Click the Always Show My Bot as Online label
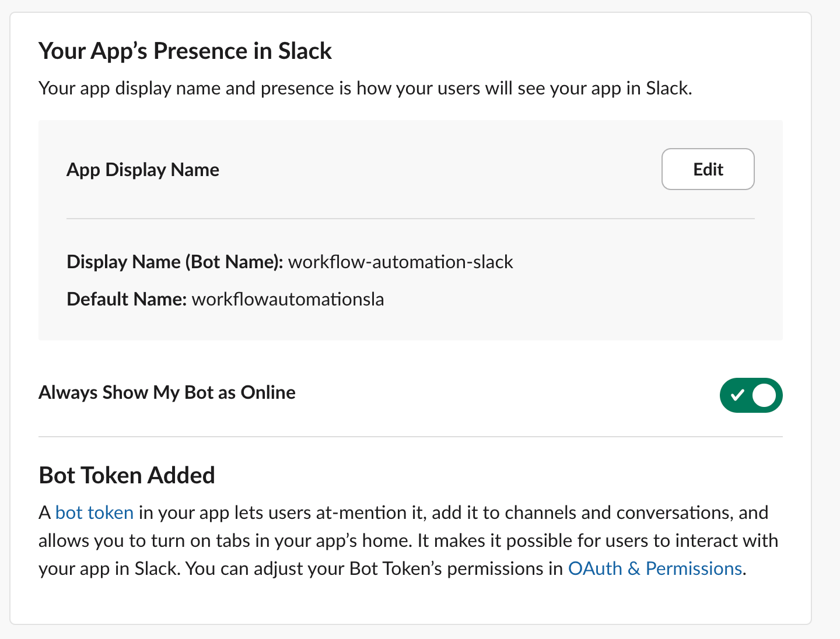 click(x=167, y=392)
